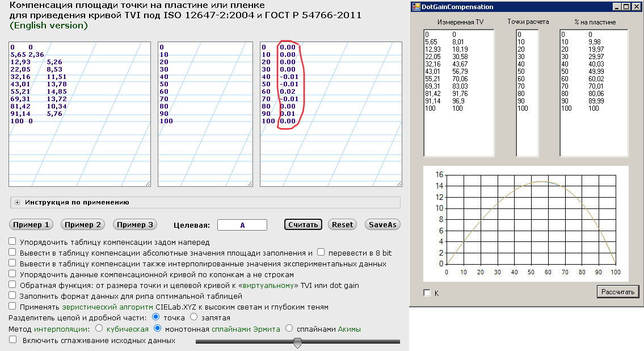The width and height of the screenshot is (644, 351).
Task: Toggle перевести в 8 bit checkbox
Action: (x=321, y=252)
